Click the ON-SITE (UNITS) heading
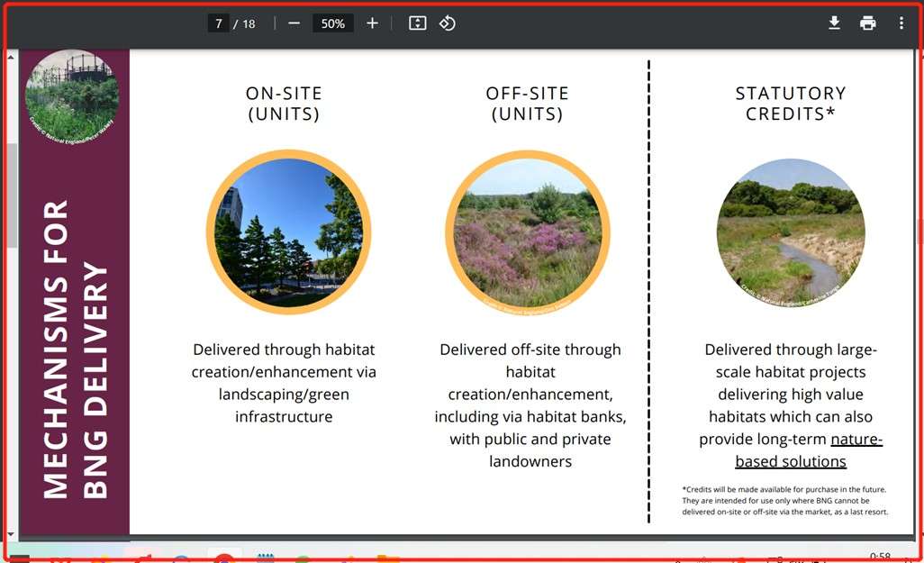The height and width of the screenshot is (563, 924). pos(284,104)
